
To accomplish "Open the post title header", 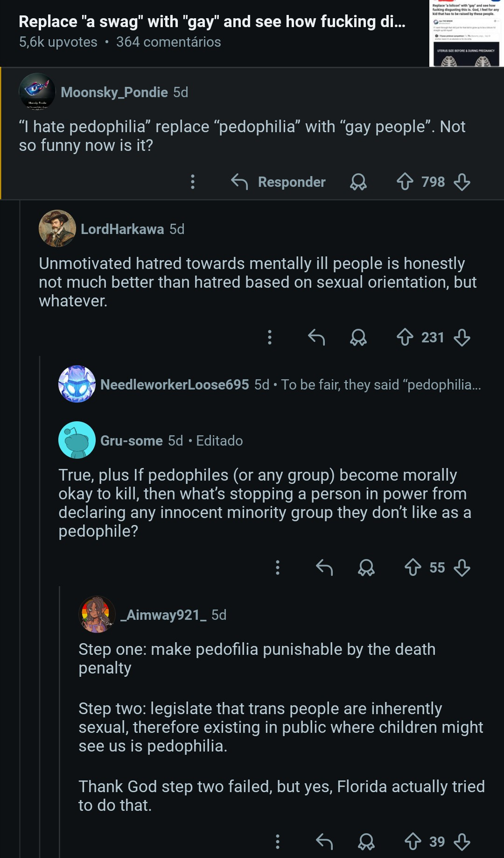I will [x=212, y=22].
